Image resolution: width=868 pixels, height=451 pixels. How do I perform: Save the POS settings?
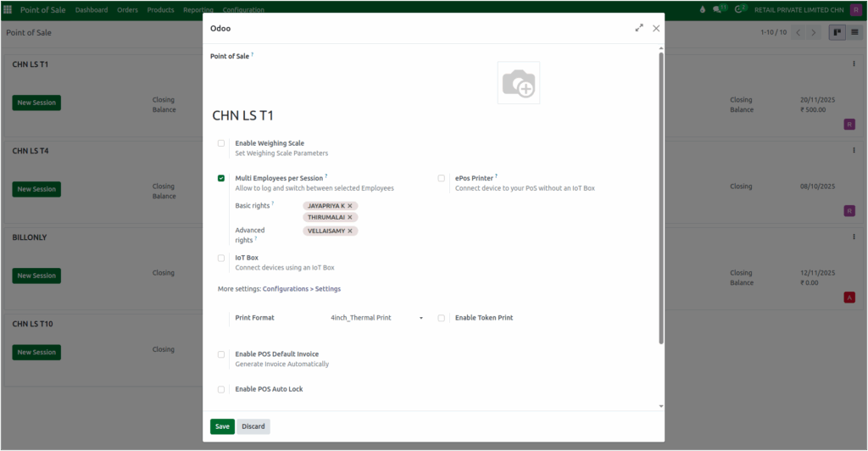point(222,426)
